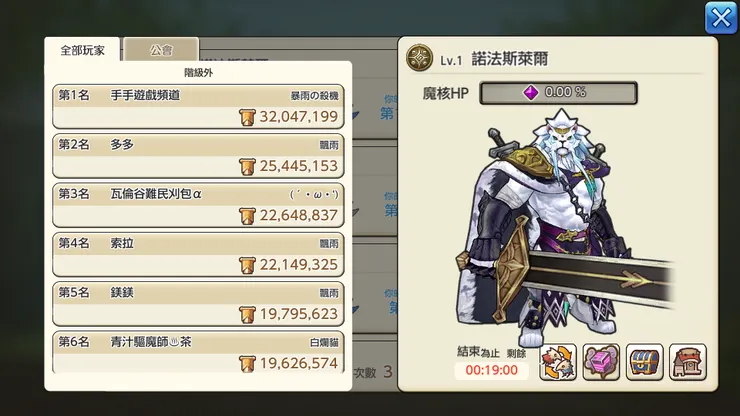The width and height of the screenshot is (740, 416).
Task: Click the boss 諾法斯萊爾 character image
Action: pyautogui.click(x=562, y=227)
